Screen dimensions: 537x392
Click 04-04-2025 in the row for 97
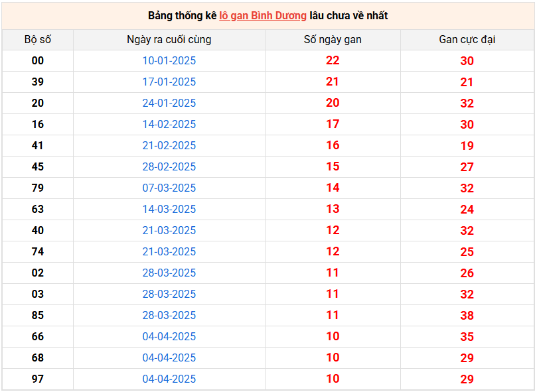tap(169, 379)
